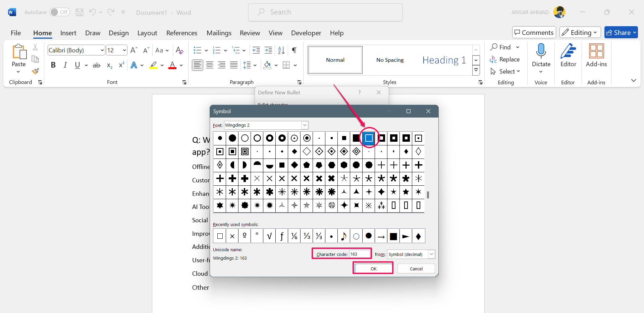
Task: Apply Superscript formatting
Action: coord(121,65)
